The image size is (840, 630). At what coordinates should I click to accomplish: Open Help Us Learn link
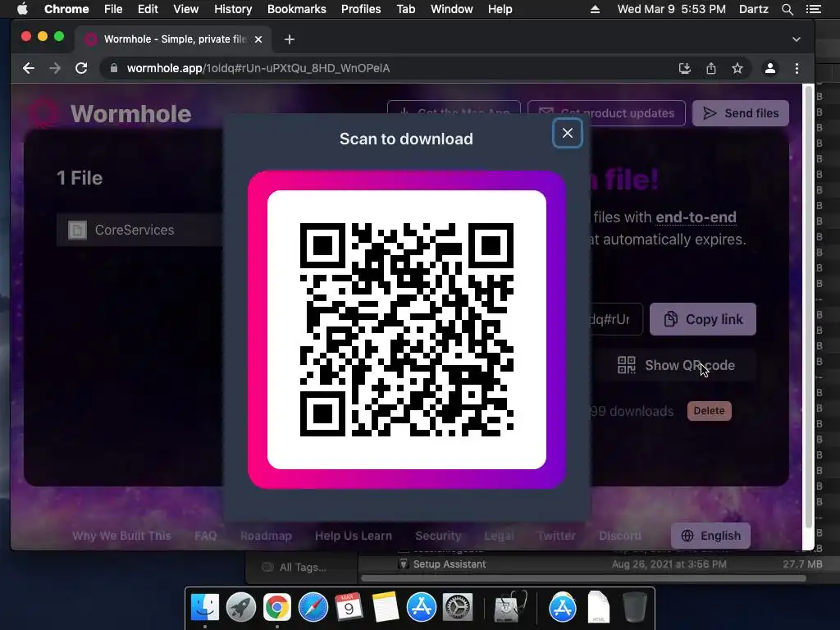point(354,536)
